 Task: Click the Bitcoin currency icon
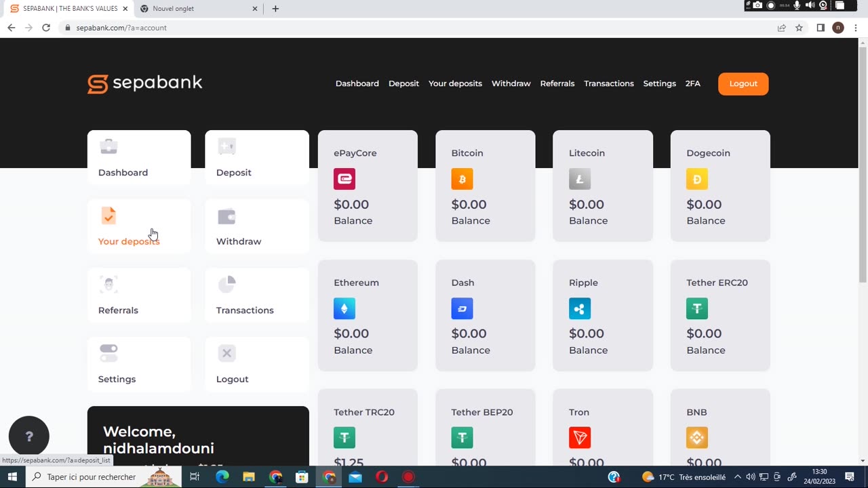462,179
